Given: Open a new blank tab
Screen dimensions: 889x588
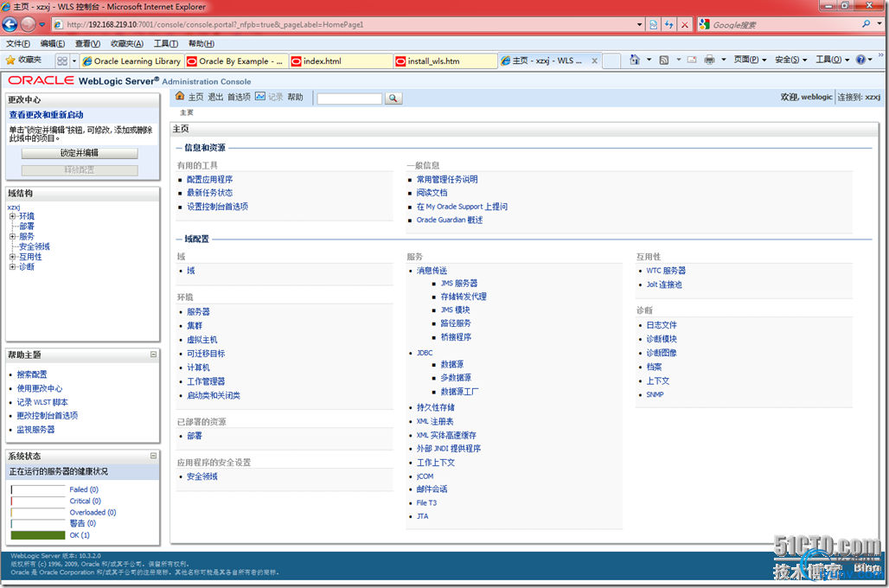Looking at the screenshot, I should click(x=611, y=61).
